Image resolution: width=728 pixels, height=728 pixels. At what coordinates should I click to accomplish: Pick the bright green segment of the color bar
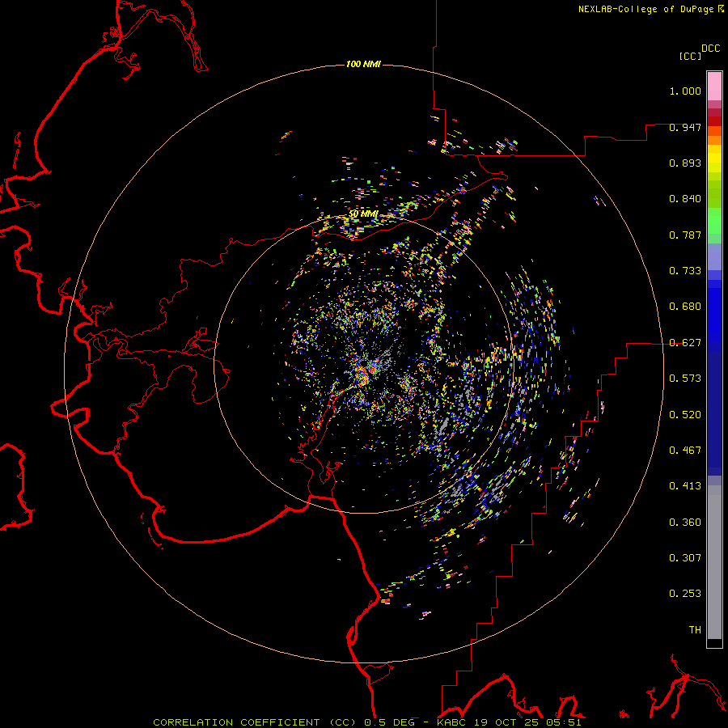click(714, 221)
